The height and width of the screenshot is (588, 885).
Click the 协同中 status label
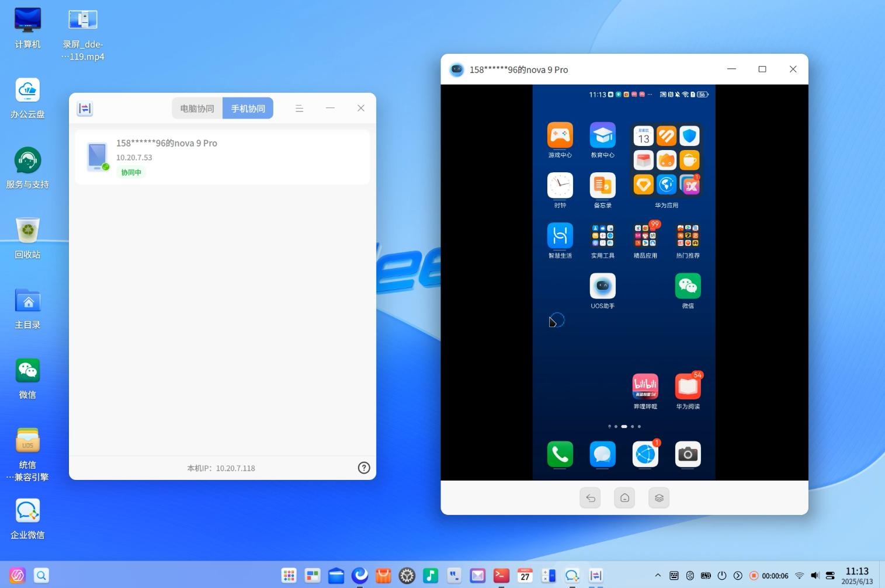[x=131, y=172]
